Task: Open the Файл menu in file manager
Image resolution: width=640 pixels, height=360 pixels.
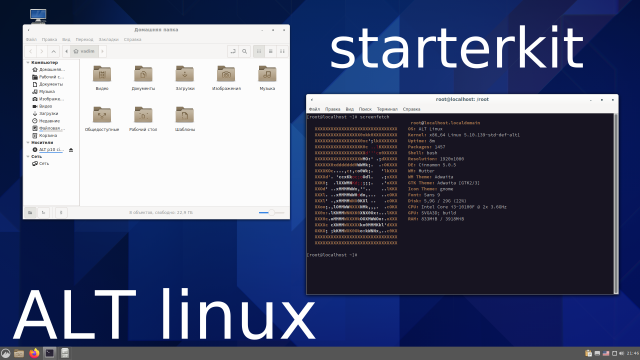Action: (x=31, y=40)
